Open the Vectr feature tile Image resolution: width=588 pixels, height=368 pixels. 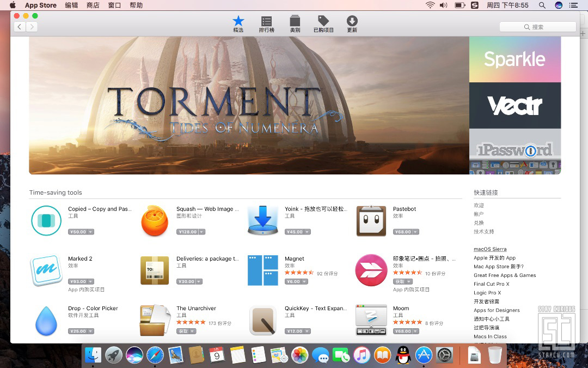point(515,106)
